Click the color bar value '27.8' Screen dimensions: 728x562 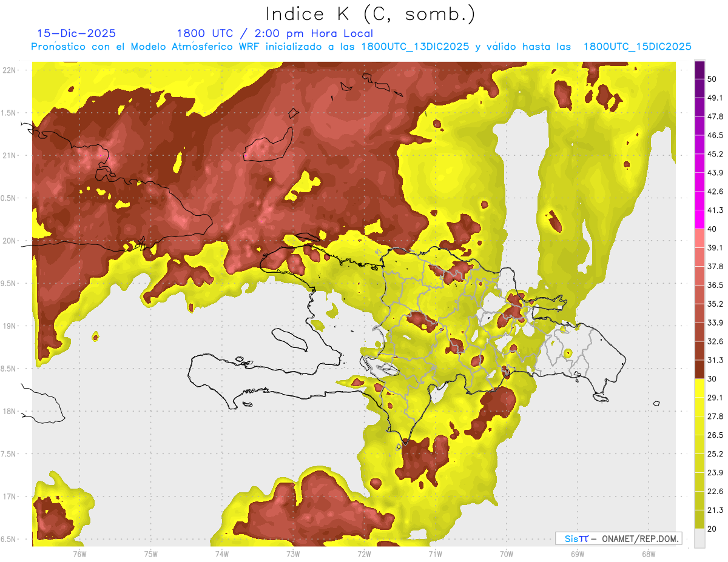715,416
